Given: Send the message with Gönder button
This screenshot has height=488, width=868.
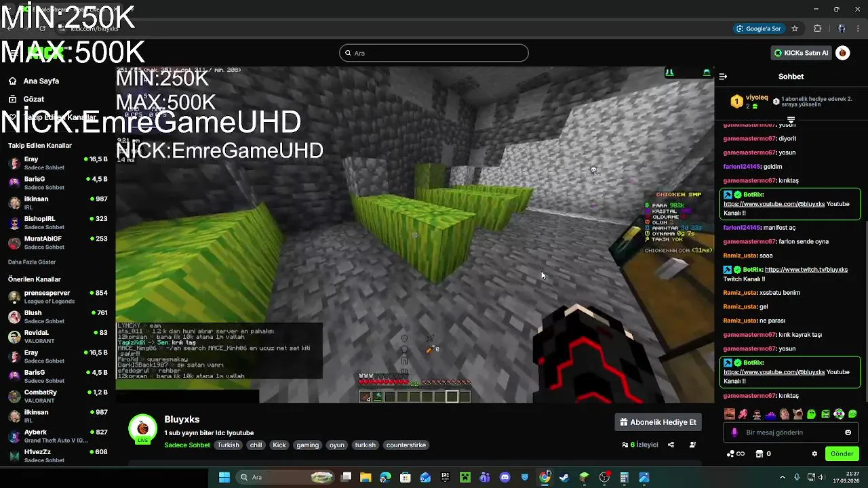Looking at the screenshot, I should point(842,453).
